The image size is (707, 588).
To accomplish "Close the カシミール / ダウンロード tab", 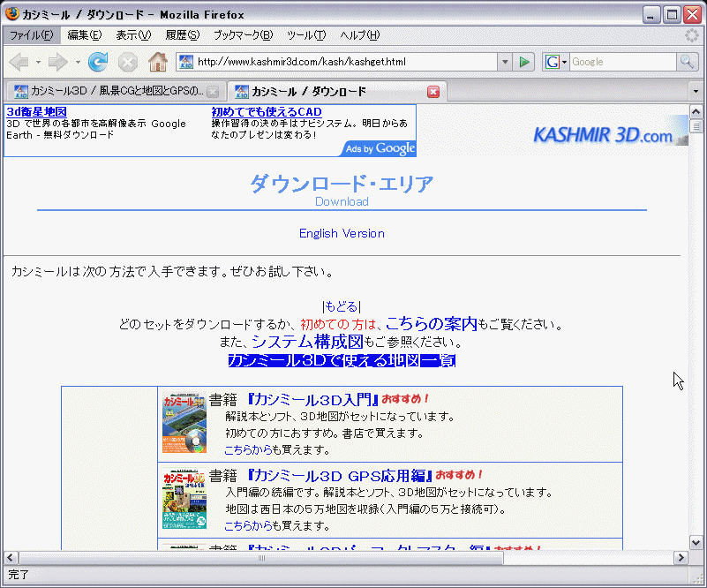I will [x=433, y=92].
